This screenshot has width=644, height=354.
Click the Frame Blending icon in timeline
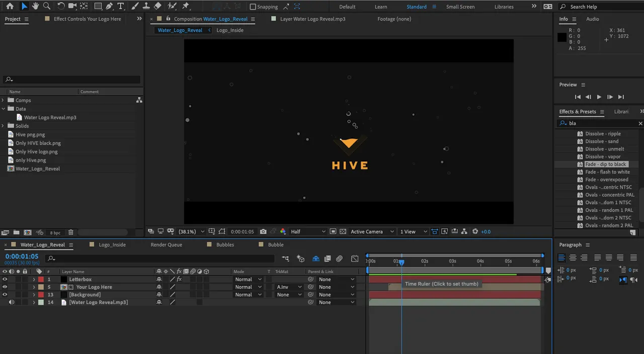[328, 258]
